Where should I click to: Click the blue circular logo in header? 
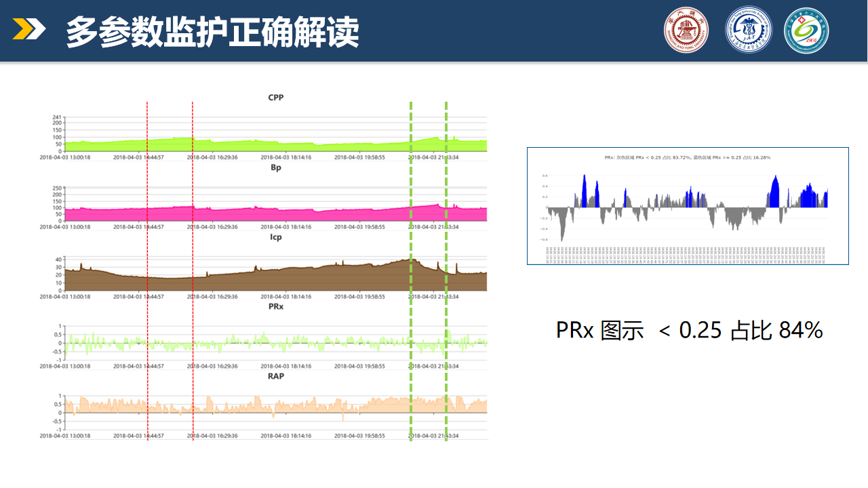pos(748,30)
